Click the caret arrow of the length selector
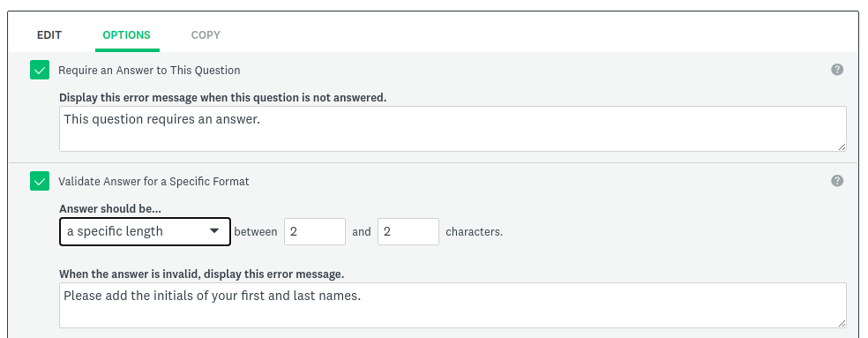This screenshot has height=338, width=868. pos(214,231)
